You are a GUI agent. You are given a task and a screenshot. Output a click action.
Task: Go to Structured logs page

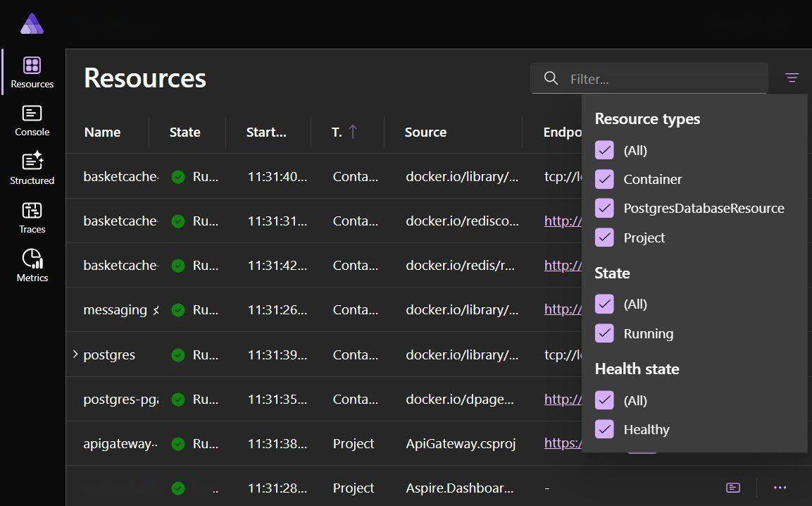coord(32,168)
